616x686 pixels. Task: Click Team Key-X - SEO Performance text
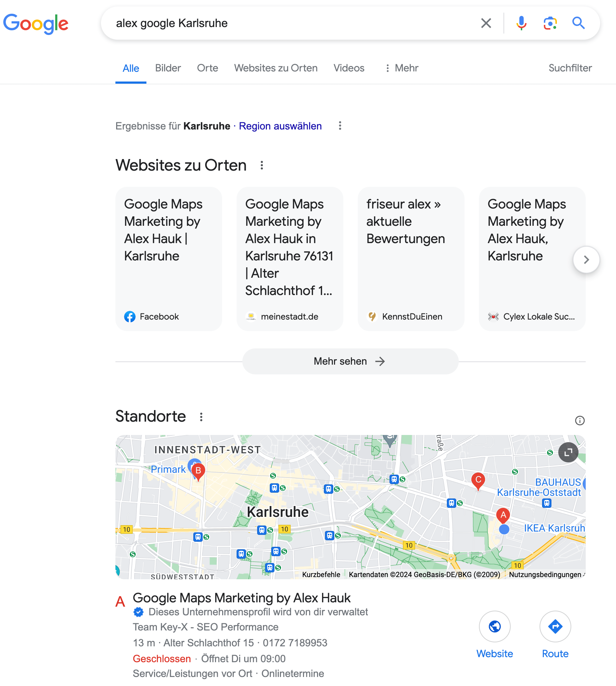click(206, 627)
